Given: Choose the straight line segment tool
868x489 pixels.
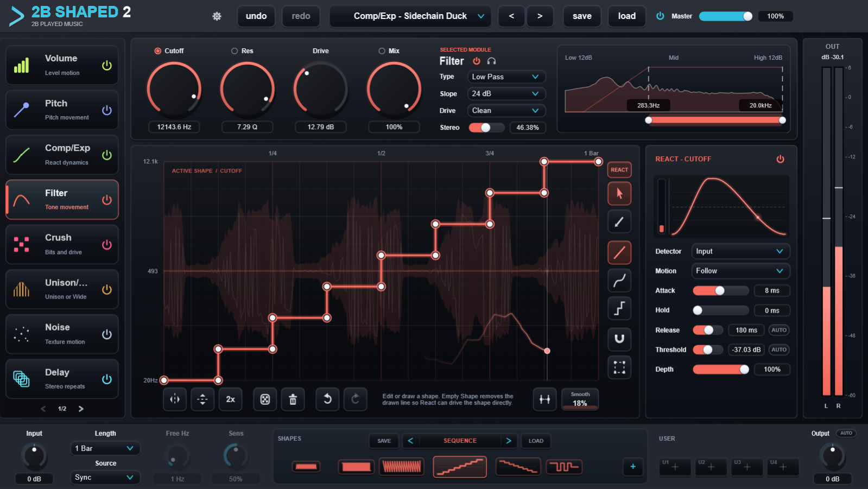Looking at the screenshot, I should (x=619, y=252).
